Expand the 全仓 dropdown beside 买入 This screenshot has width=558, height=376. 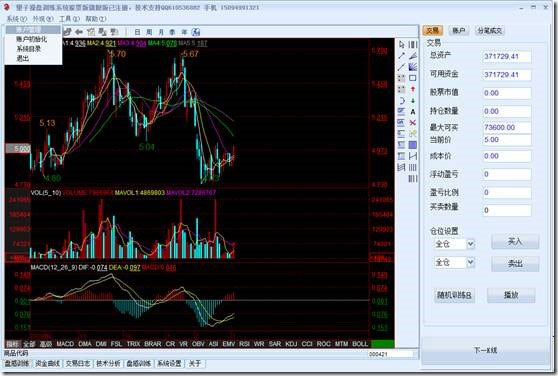[x=470, y=244]
